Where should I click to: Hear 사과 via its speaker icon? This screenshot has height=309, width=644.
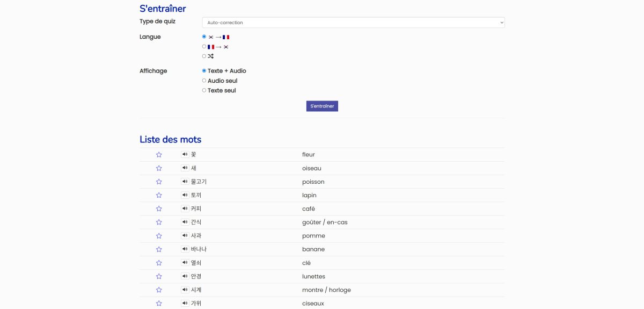(185, 235)
